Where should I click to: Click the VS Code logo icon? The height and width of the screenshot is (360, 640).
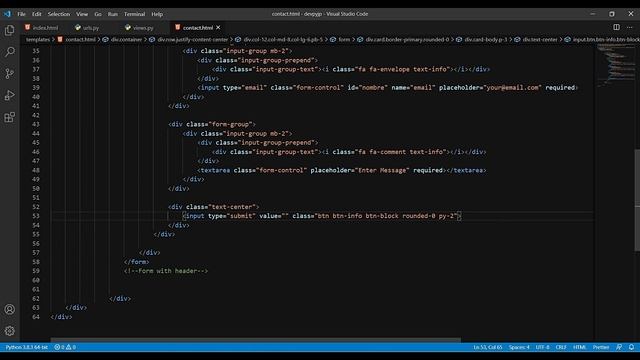[x=7, y=14]
